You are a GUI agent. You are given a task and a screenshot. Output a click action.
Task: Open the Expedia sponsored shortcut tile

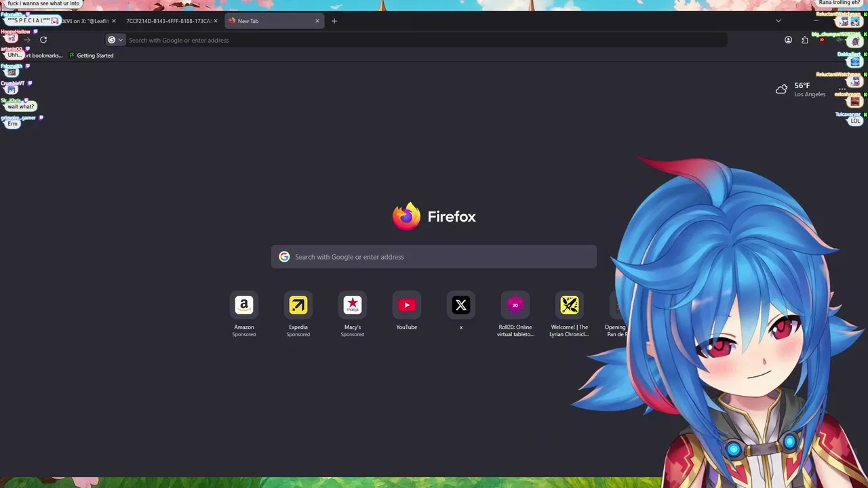pyautogui.click(x=298, y=305)
